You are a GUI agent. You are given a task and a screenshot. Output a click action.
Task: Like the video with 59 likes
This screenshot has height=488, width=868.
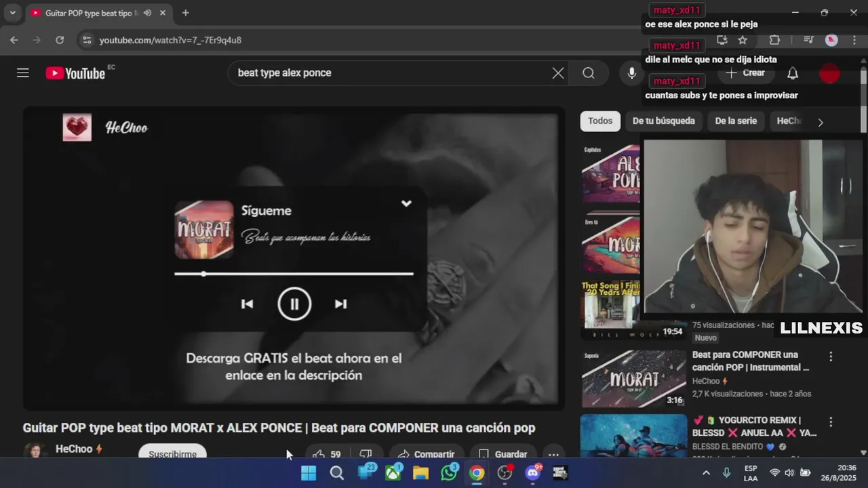[327, 454]
